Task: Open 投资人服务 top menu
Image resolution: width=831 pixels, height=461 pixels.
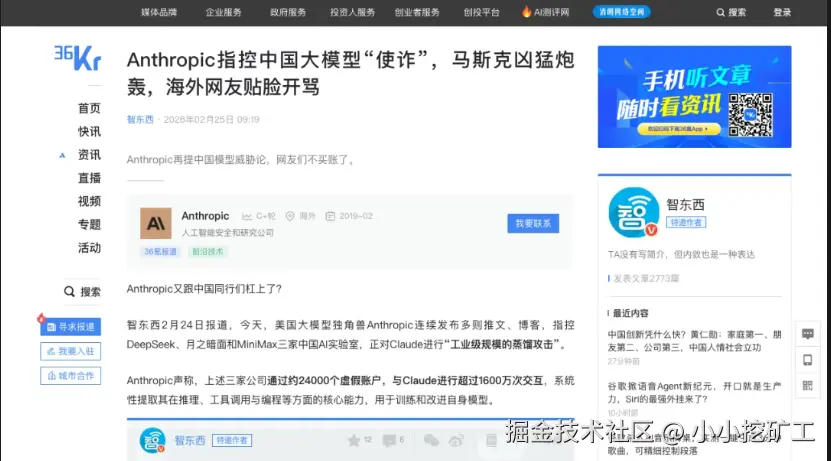Action: coord(352,12)
